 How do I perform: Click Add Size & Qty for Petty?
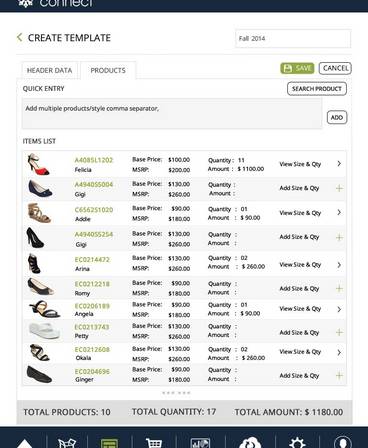pyautogui.click(x=299, y=333)
